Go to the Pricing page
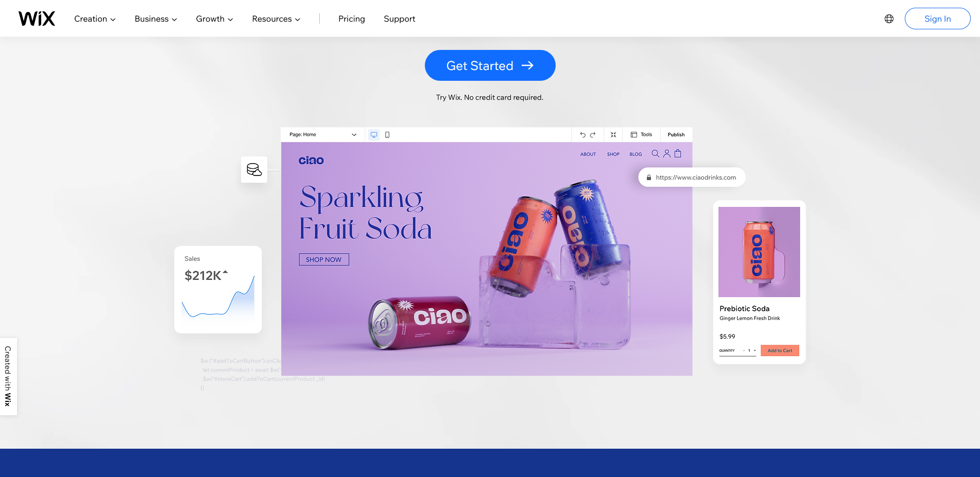 352,19
